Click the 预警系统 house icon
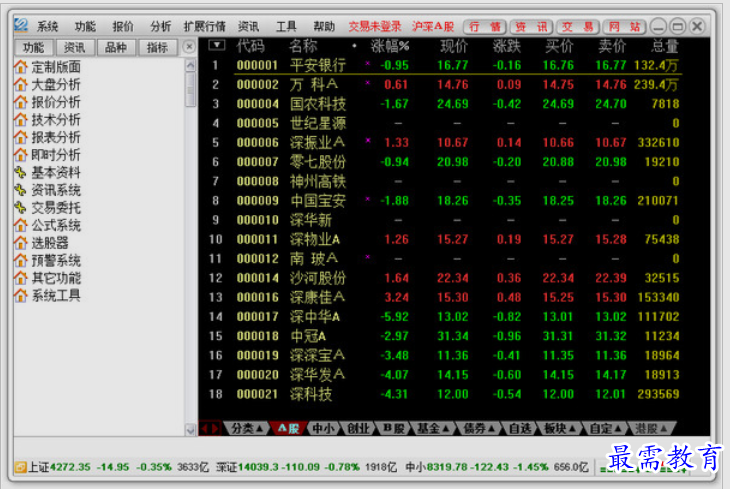 (20, 260)
